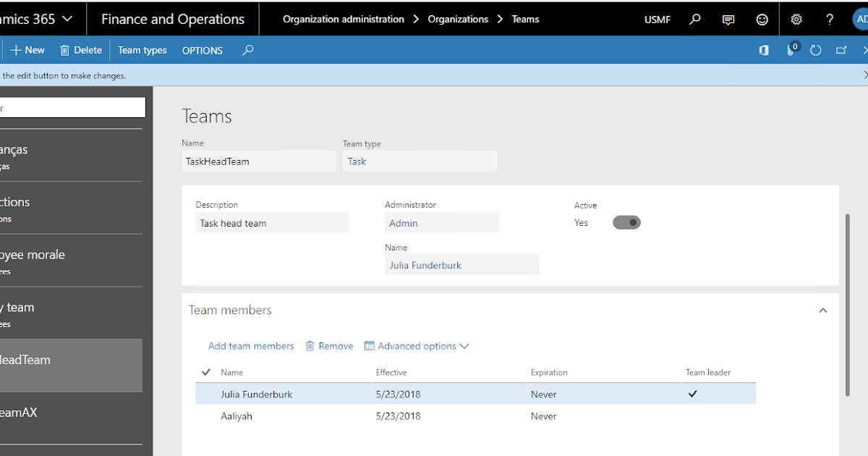868x456 pixels.
Task: Click the Administrator field showing Admin
Action: point(441,222)
